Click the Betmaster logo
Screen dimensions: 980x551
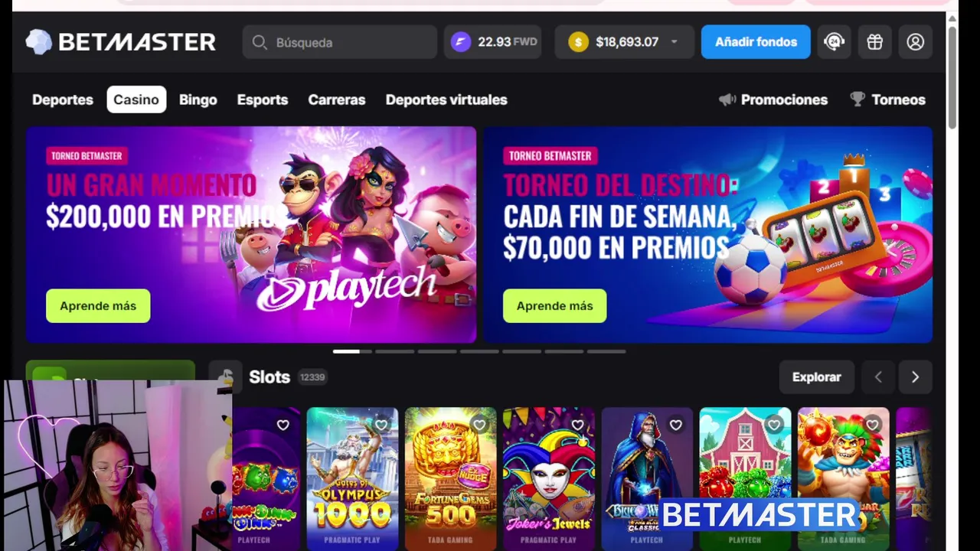(121, 42)
